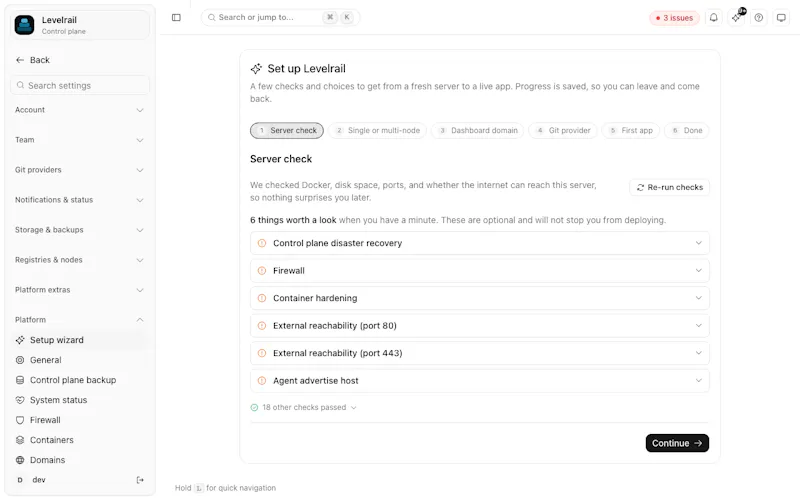The height and width of the screenshot is (500, 800).
Task: Open Setup wizard in sidebar
Action: click(79, 340)
